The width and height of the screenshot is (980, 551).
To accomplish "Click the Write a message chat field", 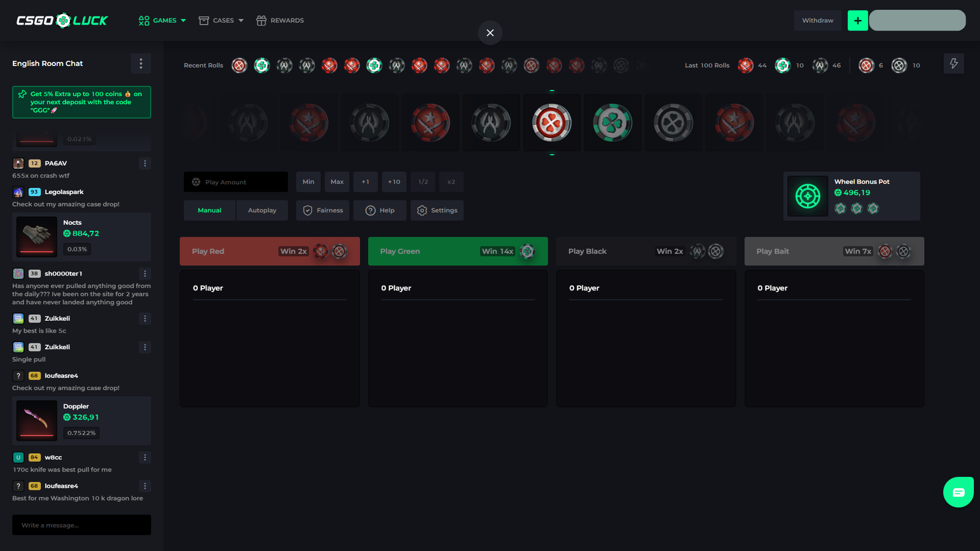I will pyautogui.click(x=81, y=525).
